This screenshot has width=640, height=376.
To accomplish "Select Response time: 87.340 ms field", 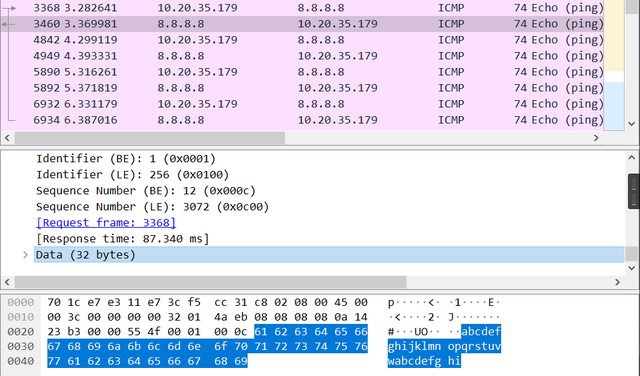I will pyautogui.click(x=122, y=239).
